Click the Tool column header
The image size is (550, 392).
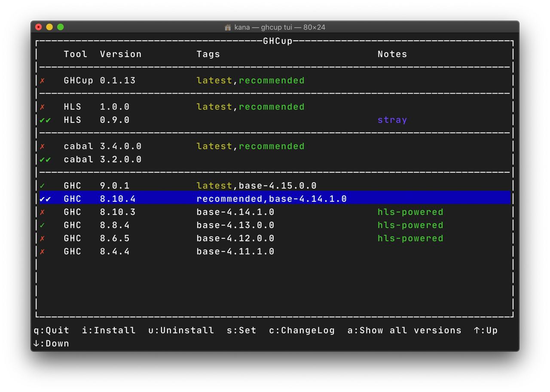(76, 54)
